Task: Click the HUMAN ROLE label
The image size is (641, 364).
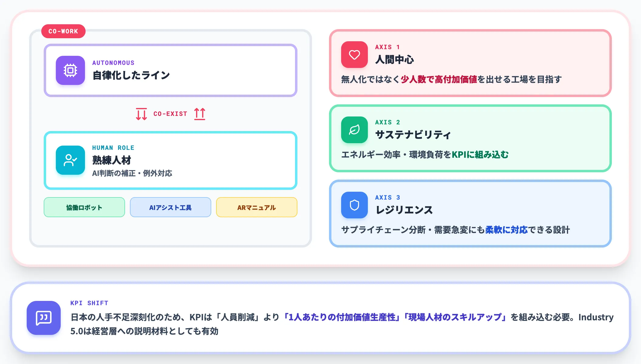Action: (113, 148)
